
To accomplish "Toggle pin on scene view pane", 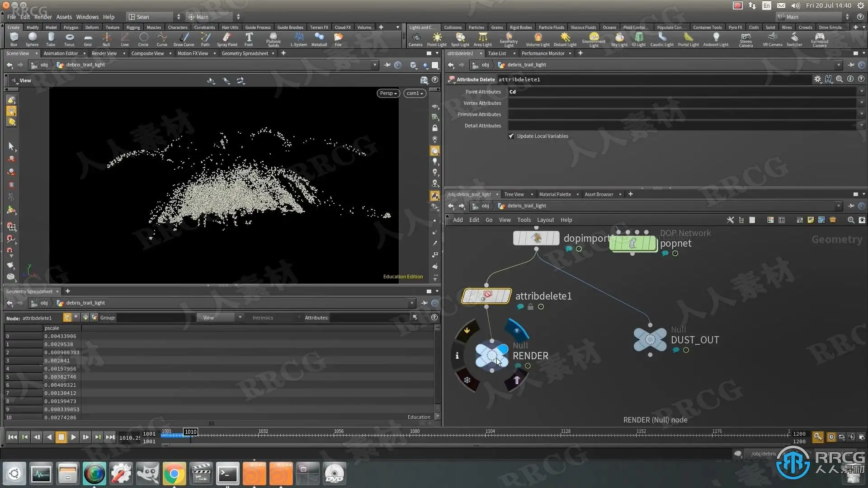I will pyautogui.click(x=387, y=65).
